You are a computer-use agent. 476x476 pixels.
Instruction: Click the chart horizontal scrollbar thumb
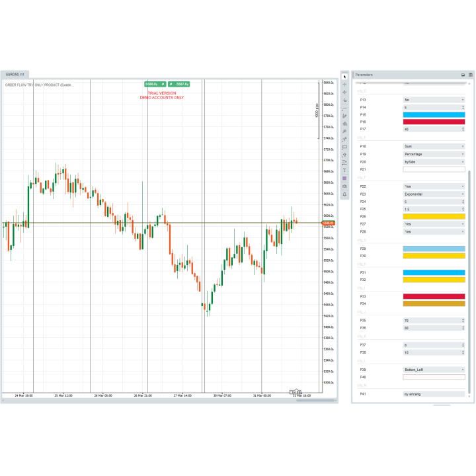(x=315, y=401)
